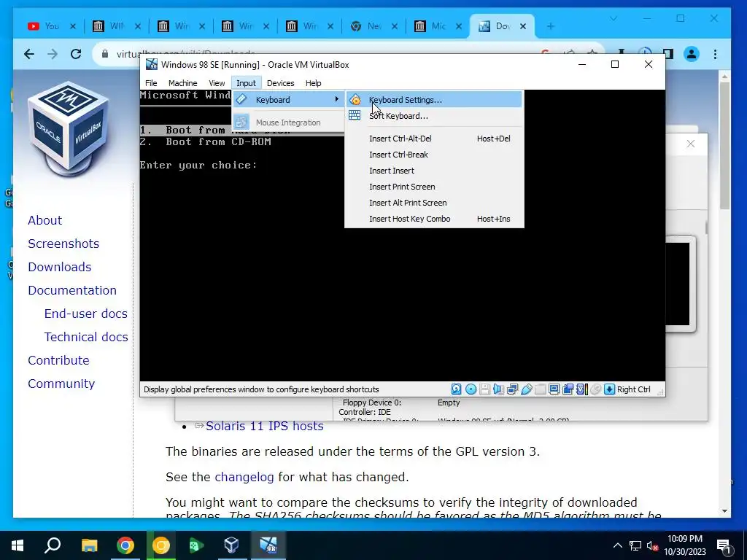Open the View menu in VirtualBox

tap(216, 83)
